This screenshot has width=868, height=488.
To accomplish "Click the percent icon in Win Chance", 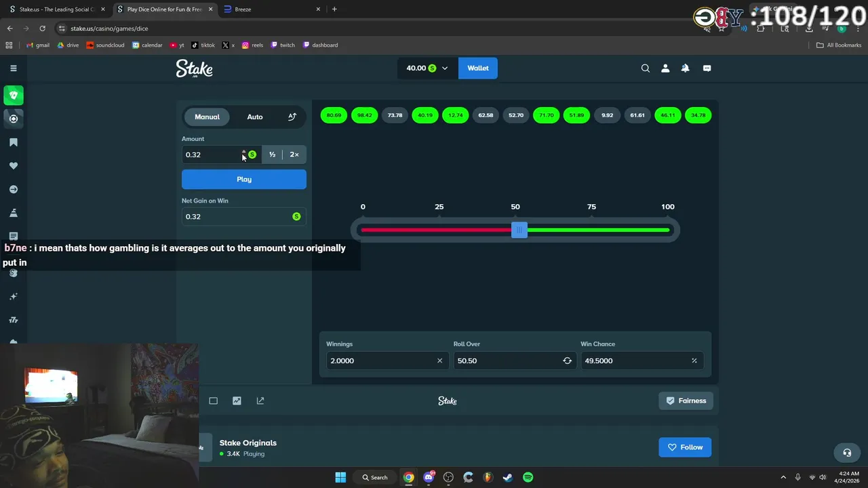I will (694, 361).
